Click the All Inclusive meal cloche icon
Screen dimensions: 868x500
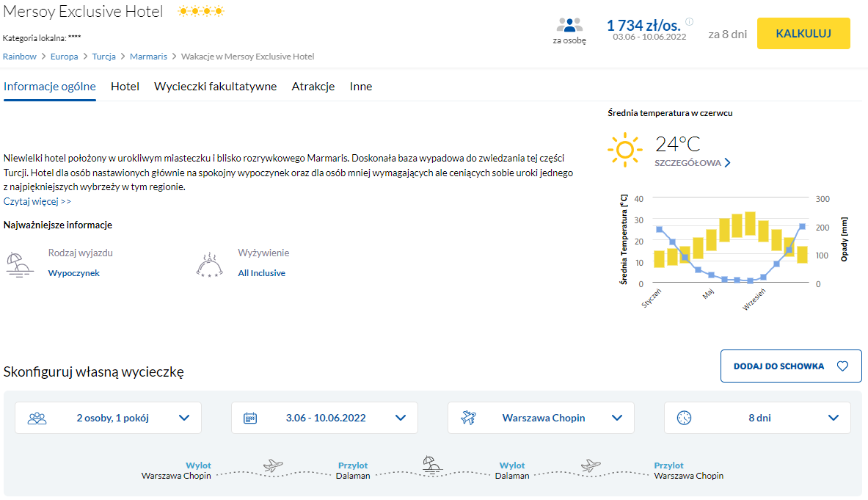point(211,264)
